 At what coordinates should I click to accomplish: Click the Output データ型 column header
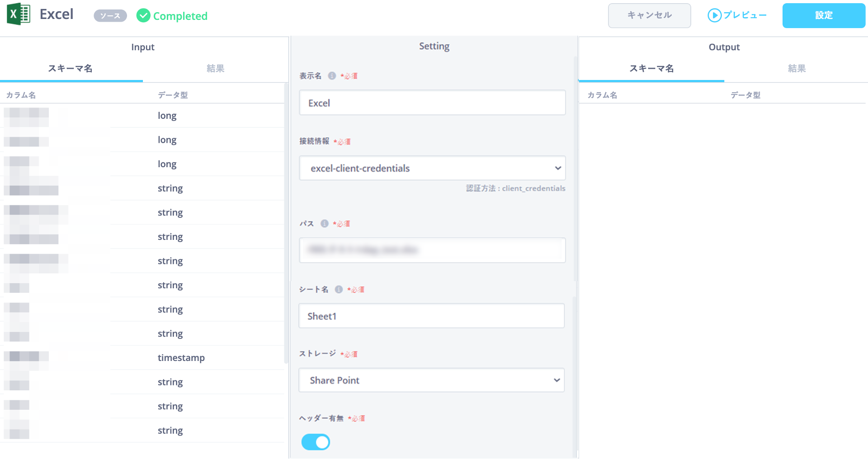[745, 95]
